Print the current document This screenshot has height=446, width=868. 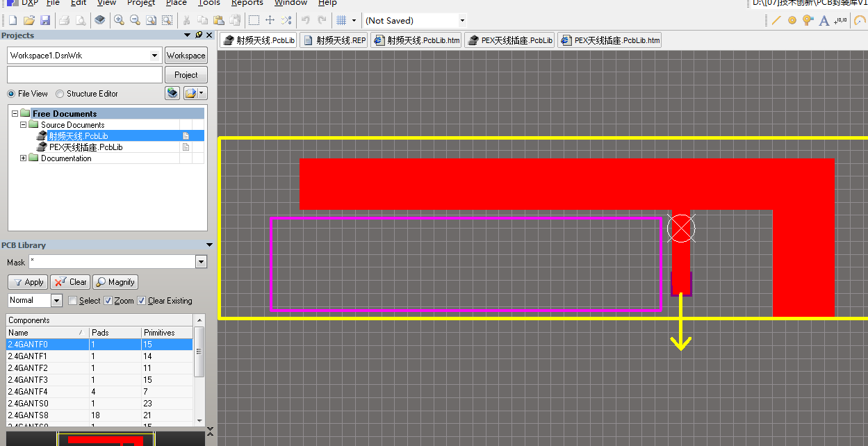64,20
